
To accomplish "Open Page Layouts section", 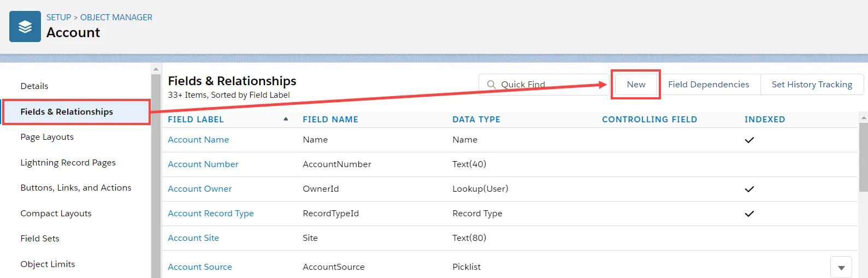I will tap(47, 137).
